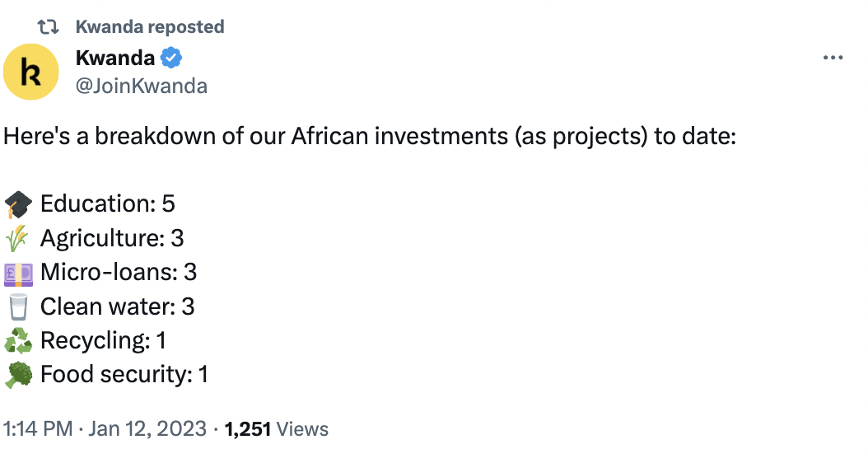868x463 pixels.
Task: Open the @JoinKwanda handle link
Action: [141, 86]
